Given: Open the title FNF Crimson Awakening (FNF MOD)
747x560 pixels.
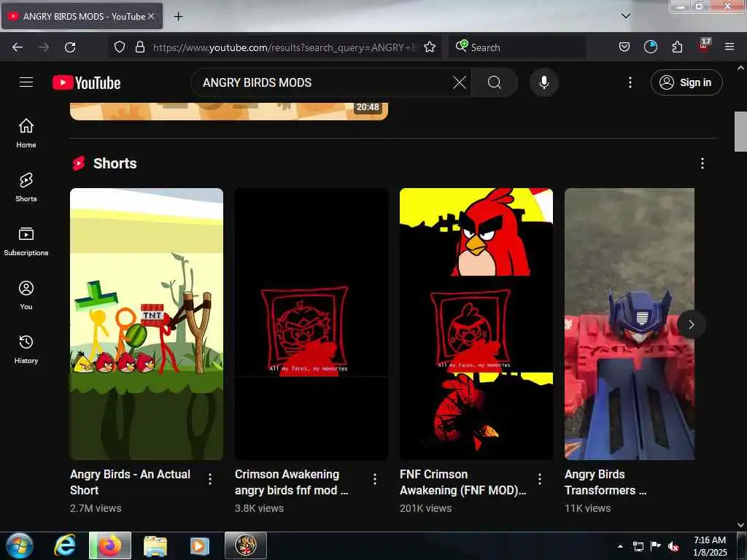Looking at the screenshot, I should 463,482.
